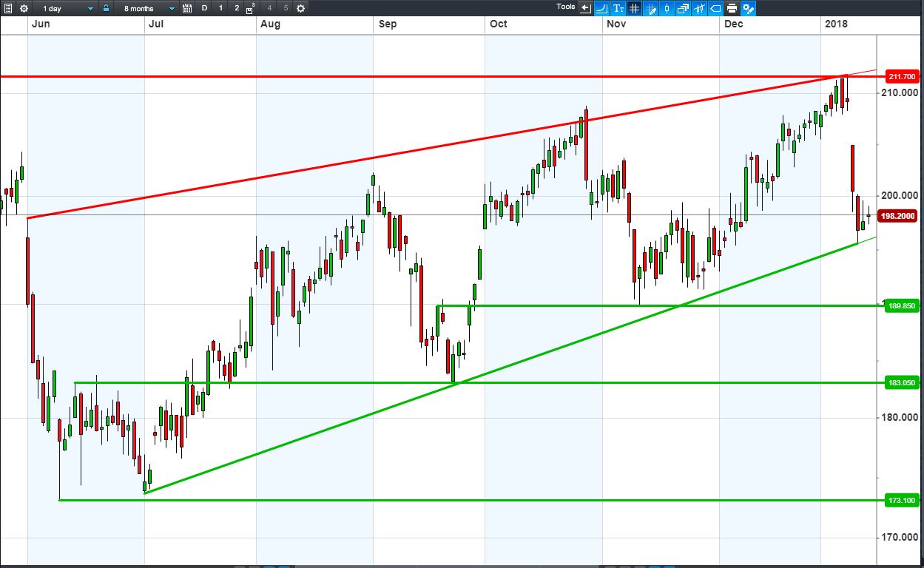This screenshot has height=568, width=924.
Task: Click the Dec month label
Action: 734,24
